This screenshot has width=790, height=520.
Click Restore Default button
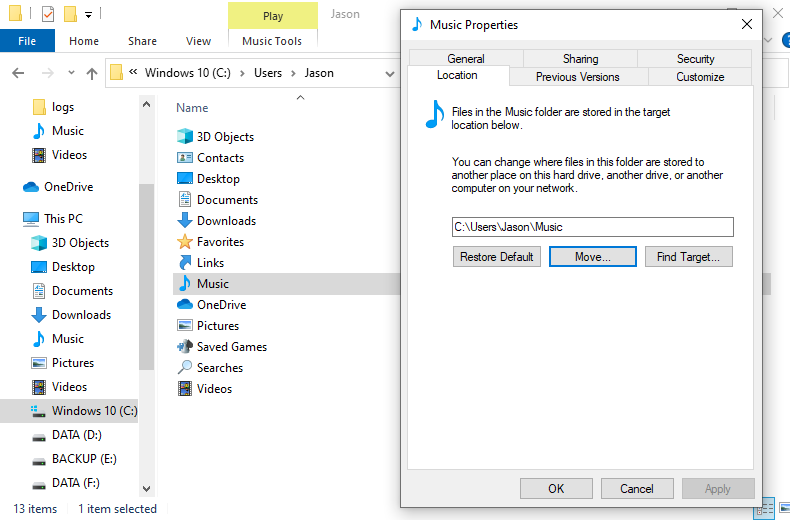496,256
